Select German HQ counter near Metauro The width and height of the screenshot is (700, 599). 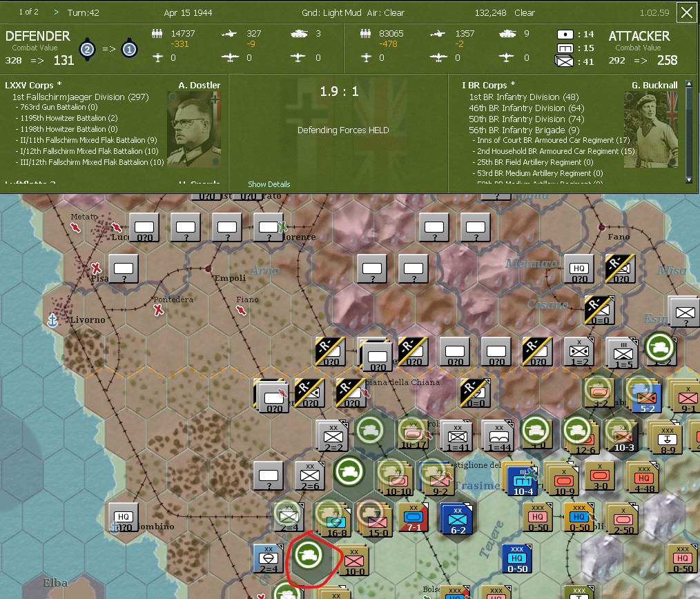(579, 268)
